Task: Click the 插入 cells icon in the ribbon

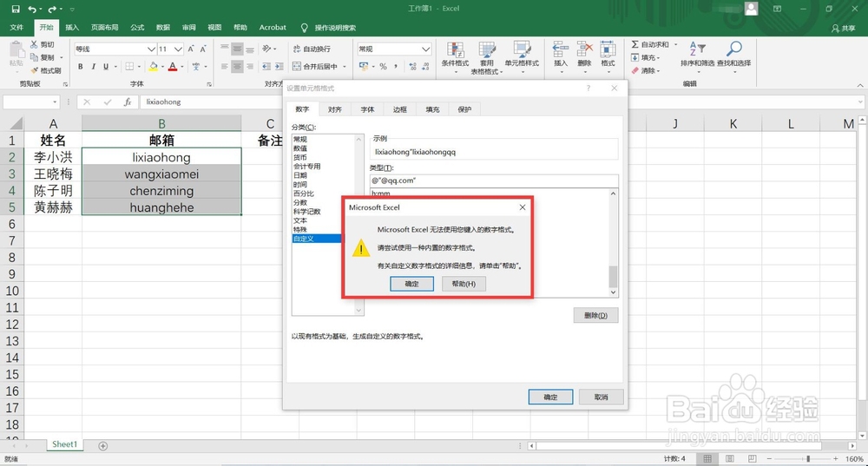Action: (560, 49)
